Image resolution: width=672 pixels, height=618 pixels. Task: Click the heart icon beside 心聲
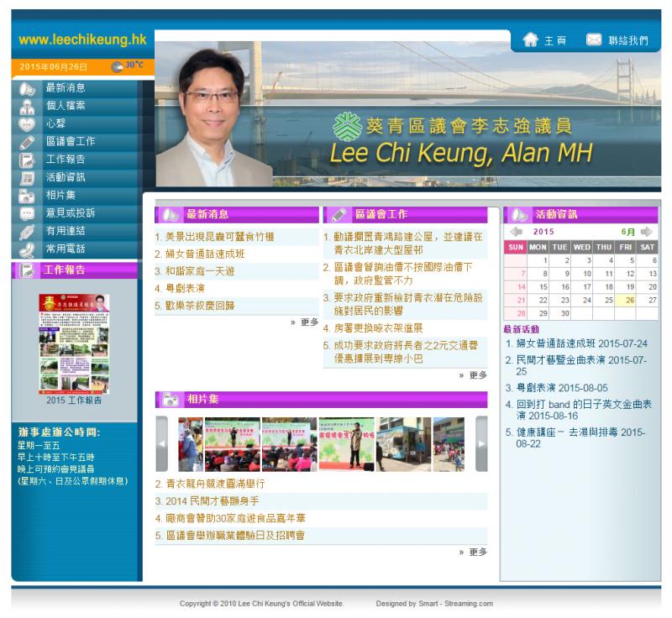tap(27, 123)
